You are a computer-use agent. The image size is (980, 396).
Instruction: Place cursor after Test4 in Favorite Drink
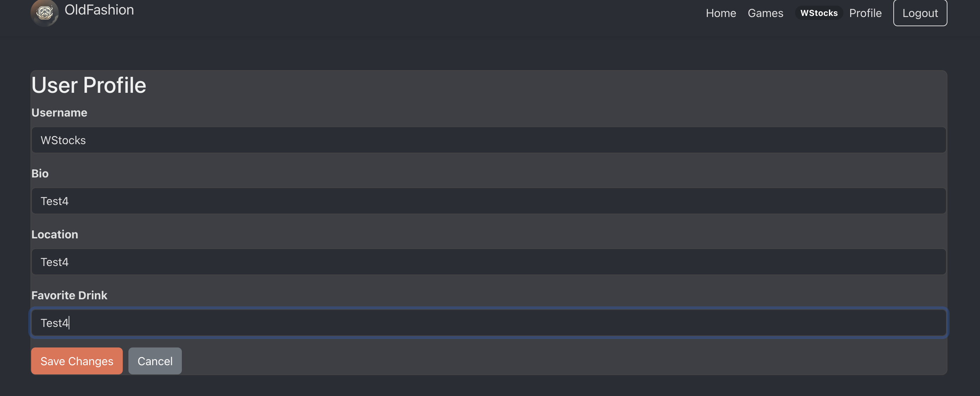point(70,323)
